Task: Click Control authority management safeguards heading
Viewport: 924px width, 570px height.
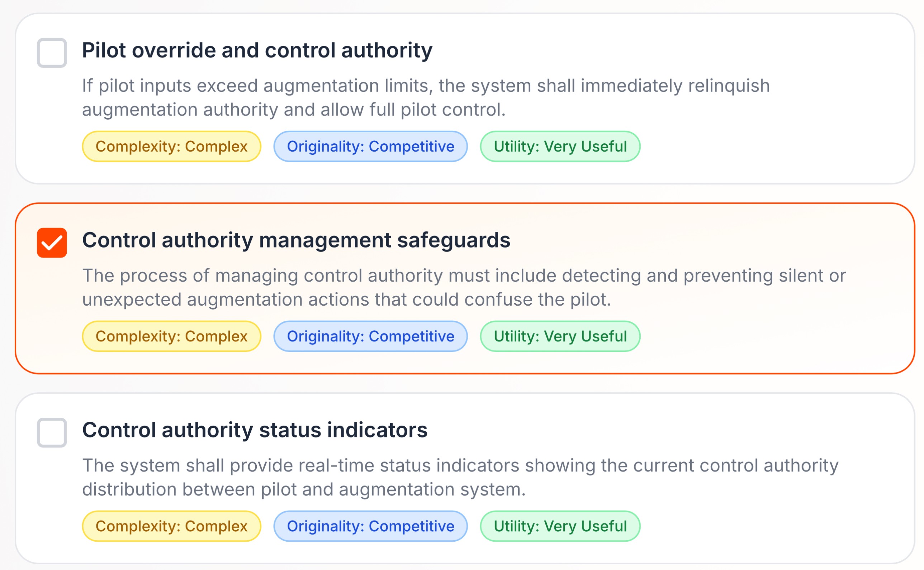Action: pyautogui.click(x=296, y=240)
